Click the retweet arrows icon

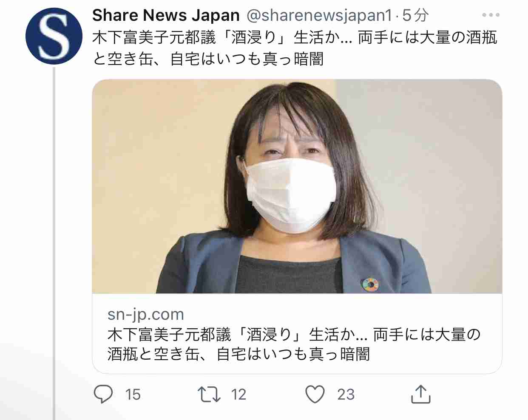coord(209,394)
